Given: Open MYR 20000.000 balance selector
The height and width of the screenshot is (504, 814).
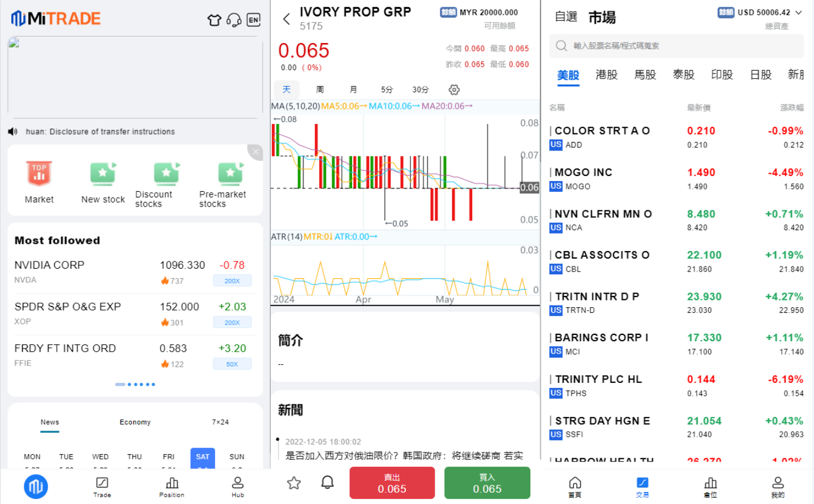Looking at the screenshot, I should [479, 12].
